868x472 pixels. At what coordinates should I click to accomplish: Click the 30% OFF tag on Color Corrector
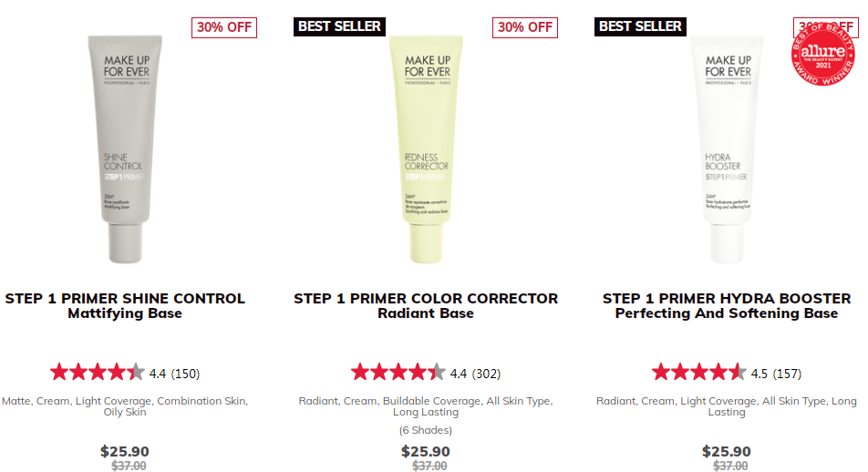pos(525,27)
